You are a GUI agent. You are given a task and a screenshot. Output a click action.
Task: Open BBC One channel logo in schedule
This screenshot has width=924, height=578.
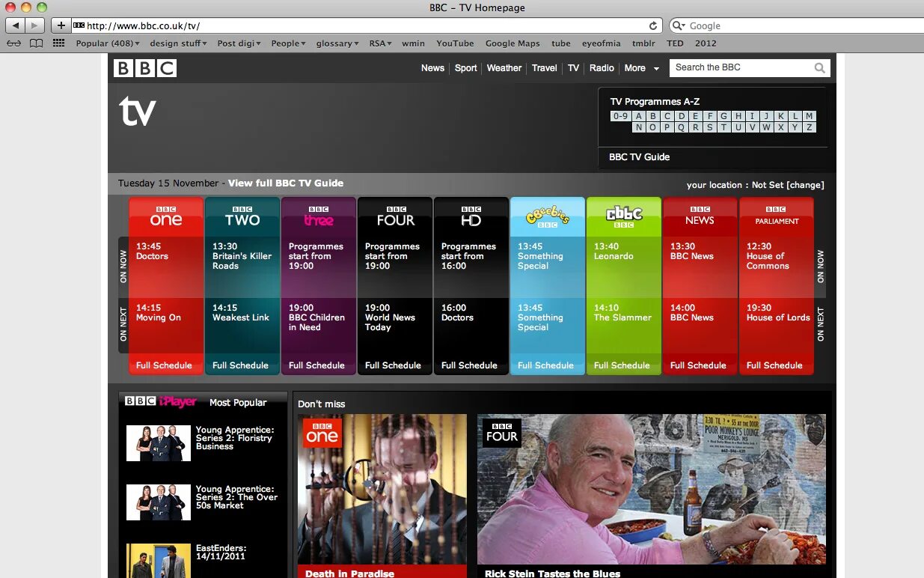point(166,216)
